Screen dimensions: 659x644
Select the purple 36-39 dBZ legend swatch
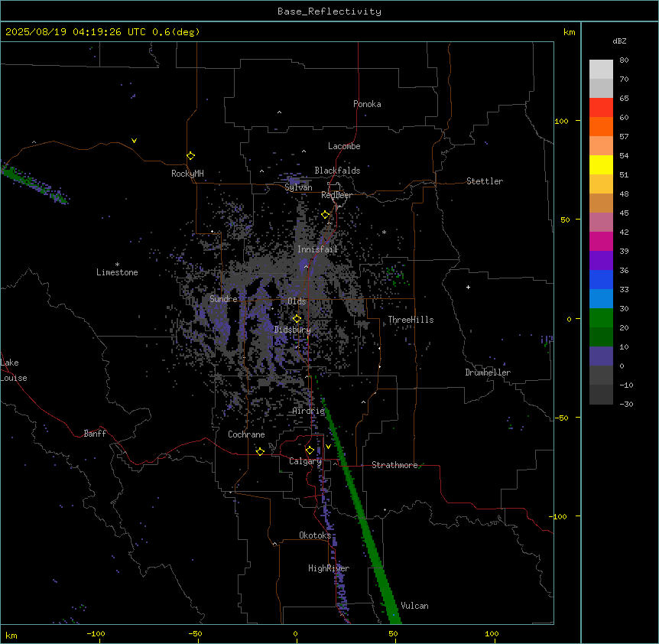tap(601, 261)
